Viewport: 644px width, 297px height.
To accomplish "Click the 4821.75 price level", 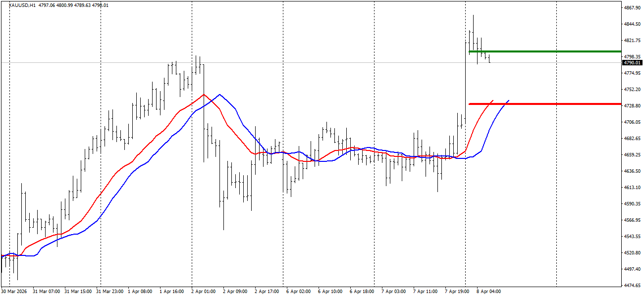I will pos(632,41).
